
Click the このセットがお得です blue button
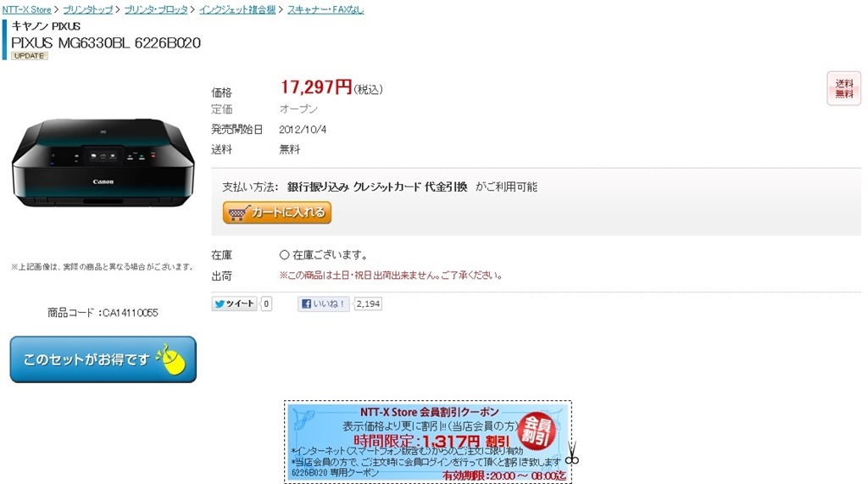[103, 359]
